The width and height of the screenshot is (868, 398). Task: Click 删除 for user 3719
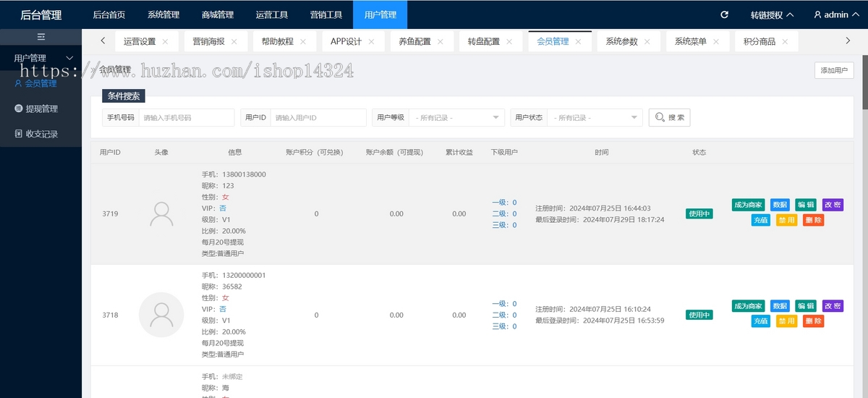813,220
